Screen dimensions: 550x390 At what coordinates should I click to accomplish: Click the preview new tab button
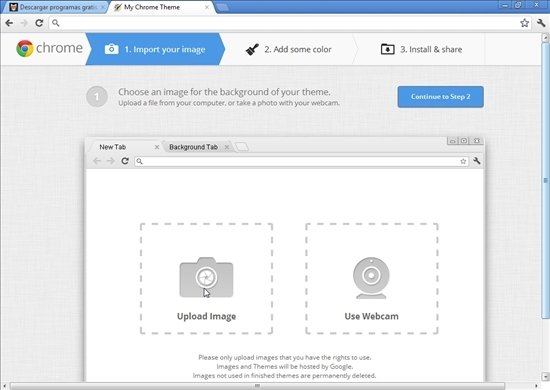(x=242, y=147)
